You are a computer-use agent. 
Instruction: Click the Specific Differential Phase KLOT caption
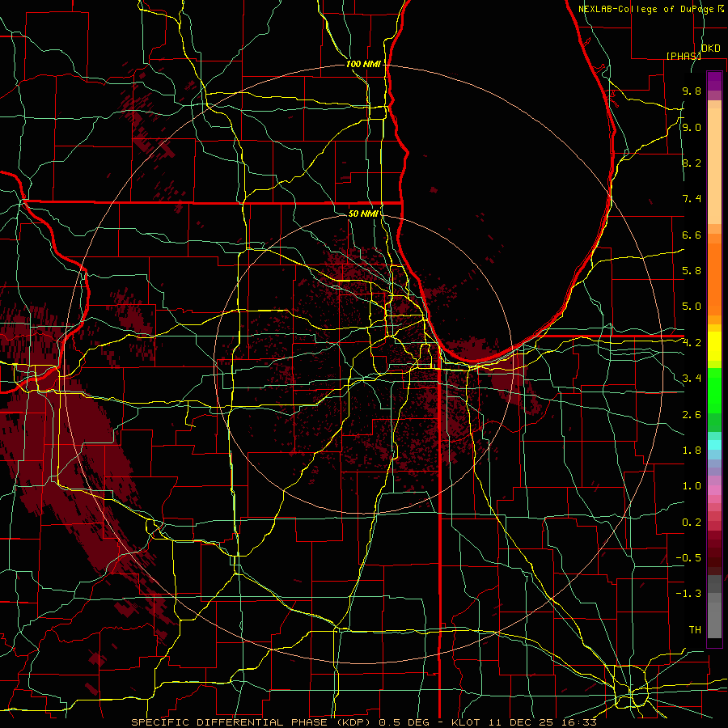(363, 722)
